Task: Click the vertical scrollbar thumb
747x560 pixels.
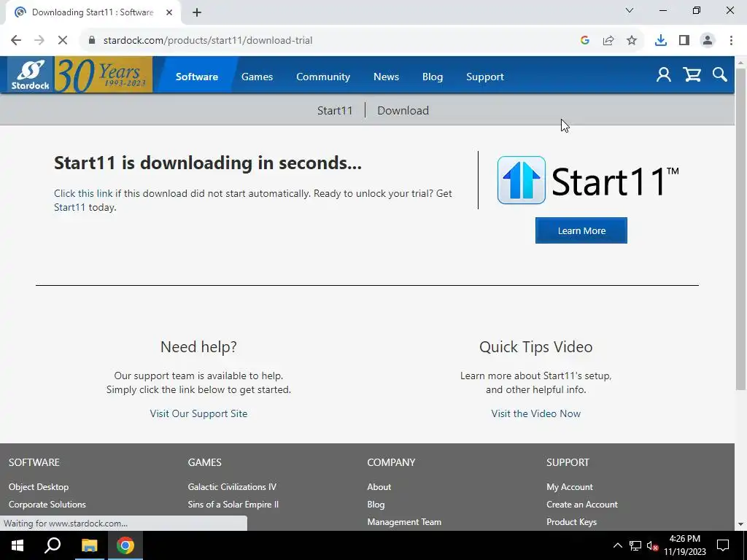Action: (x=741, y=229)
